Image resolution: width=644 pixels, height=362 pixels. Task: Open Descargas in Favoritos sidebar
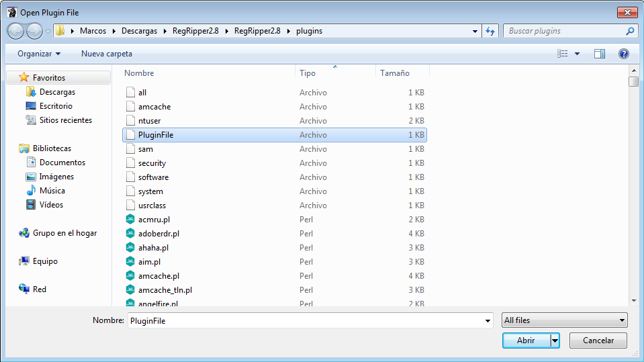[57, 92]
